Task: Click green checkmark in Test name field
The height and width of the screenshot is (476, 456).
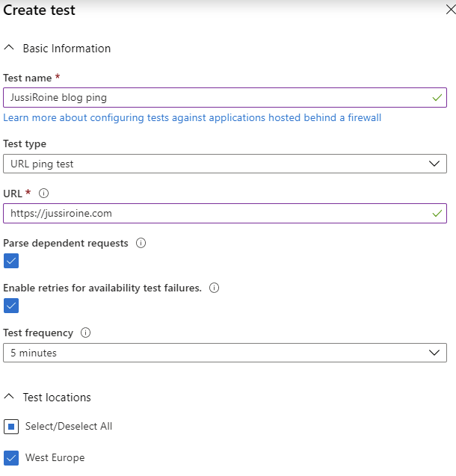Action: pyautogui.click(x=437, y=97)
